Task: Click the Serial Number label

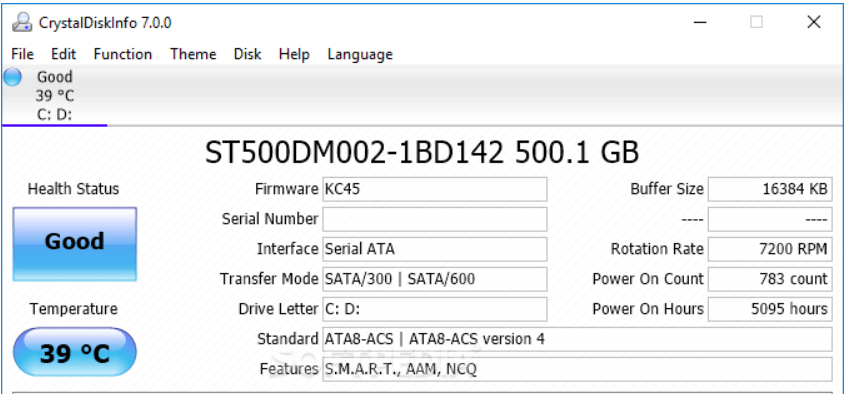Action: point(270,219)
